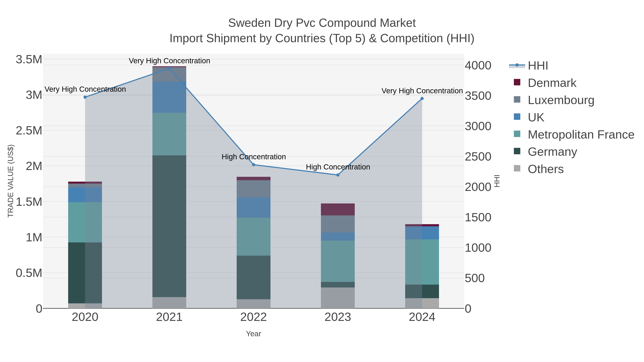644x362 pixels.
Task: Toggle the Germany legend entry
Action: click(x=545, y=152)
